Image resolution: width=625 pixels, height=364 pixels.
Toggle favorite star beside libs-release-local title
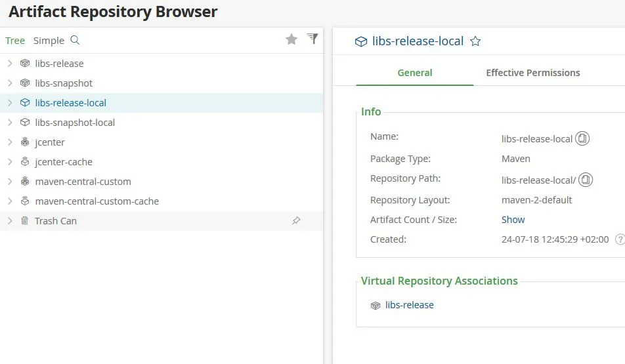[475, 41]
